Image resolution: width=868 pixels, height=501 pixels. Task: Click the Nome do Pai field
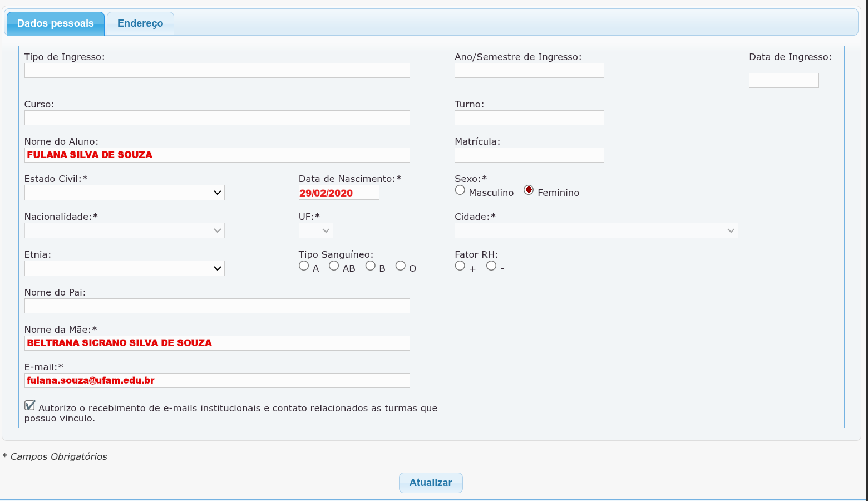pyautogui.click(x=217, y=306)
